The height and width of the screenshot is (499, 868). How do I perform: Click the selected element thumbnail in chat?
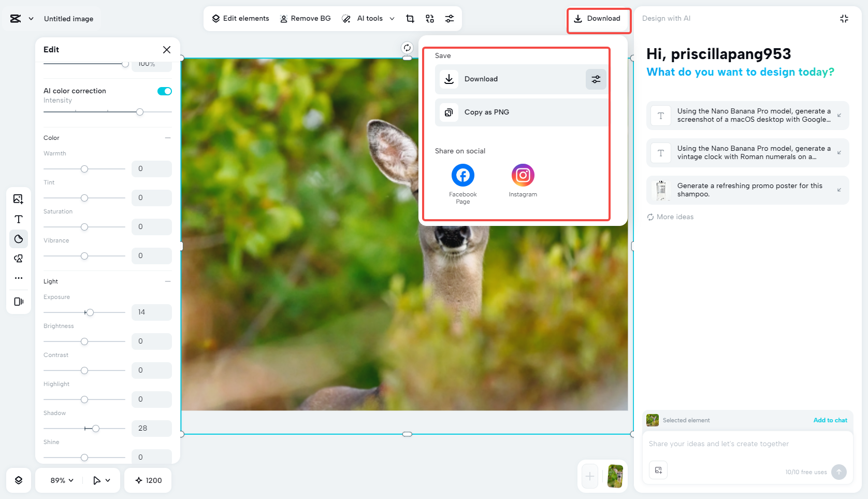tap(653, 420)
